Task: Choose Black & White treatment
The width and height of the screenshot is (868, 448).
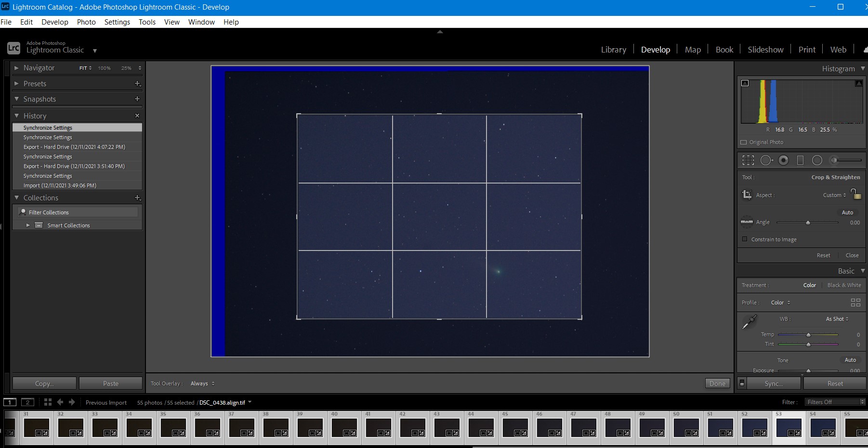Action: pyautogui.click(x=844, y=285)
